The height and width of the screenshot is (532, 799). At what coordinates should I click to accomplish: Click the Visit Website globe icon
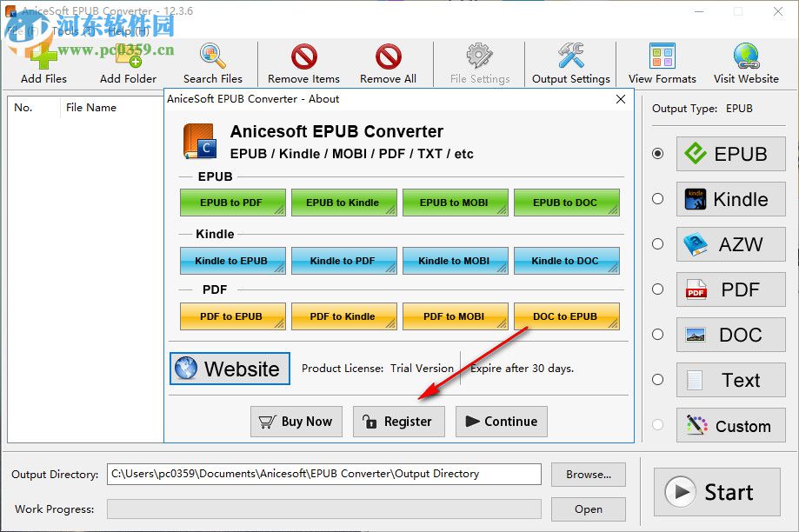[746, 54]
